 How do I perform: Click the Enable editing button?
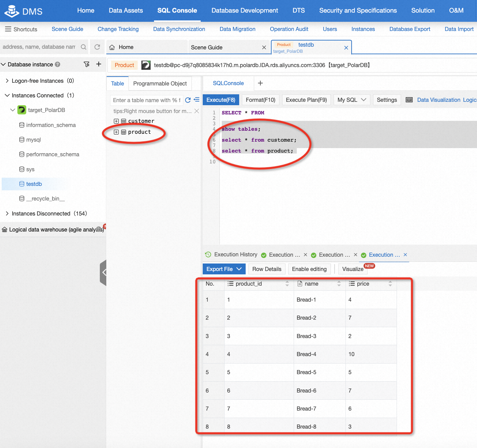coord(309,269)
